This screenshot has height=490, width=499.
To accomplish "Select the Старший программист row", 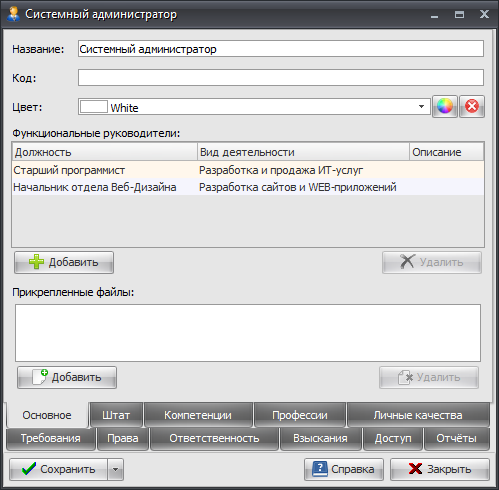I will point(248,170).
